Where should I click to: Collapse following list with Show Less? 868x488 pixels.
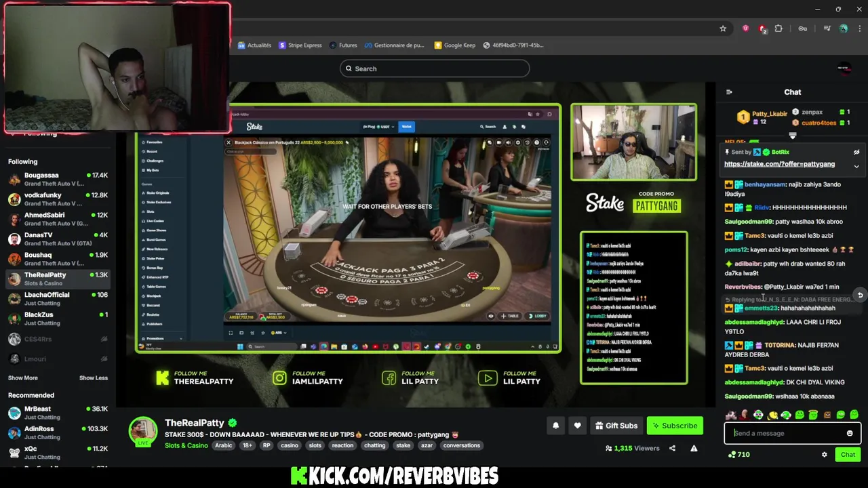94,378
